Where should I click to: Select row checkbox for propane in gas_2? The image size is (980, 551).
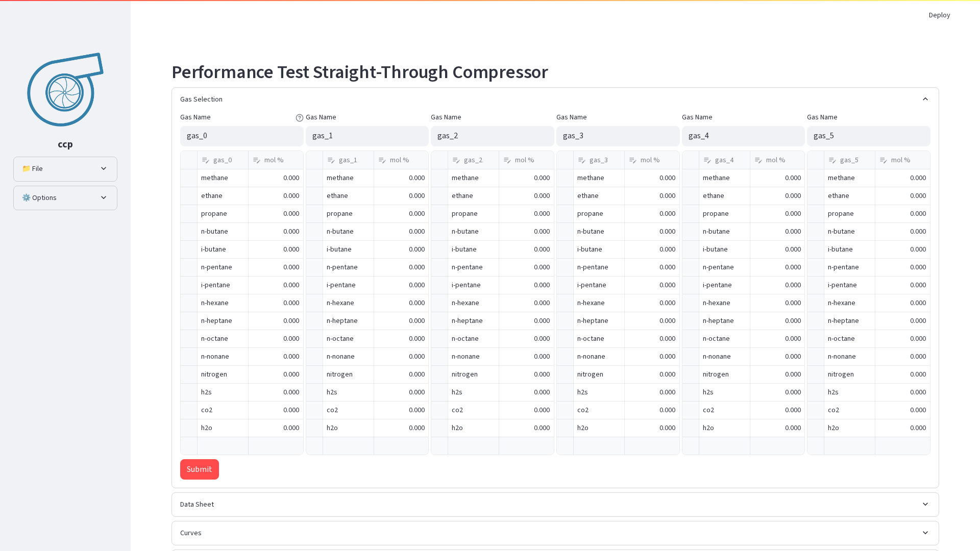click(439, 214)
